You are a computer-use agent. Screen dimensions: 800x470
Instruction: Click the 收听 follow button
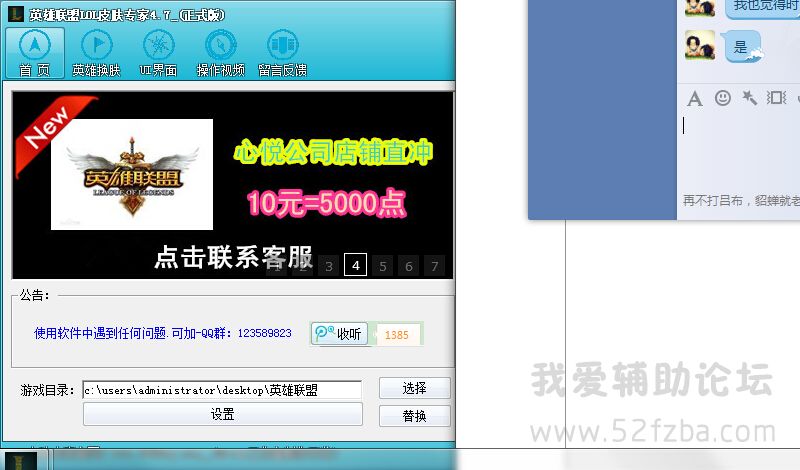tap(339, 334)
